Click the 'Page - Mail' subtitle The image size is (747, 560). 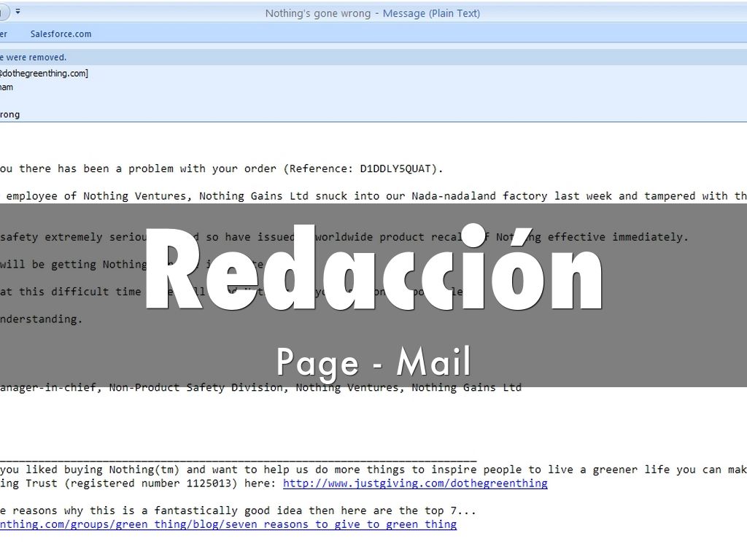click(373, 362)
